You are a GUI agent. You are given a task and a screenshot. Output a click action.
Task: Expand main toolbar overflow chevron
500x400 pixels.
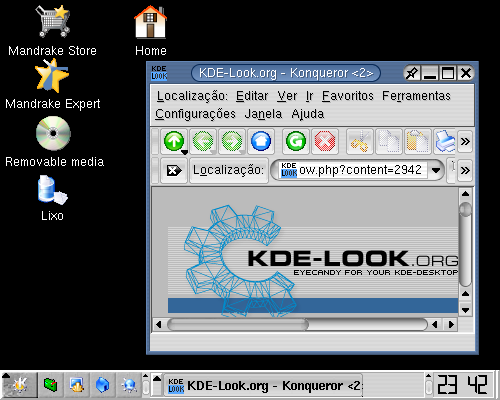(x=465, y=141)
